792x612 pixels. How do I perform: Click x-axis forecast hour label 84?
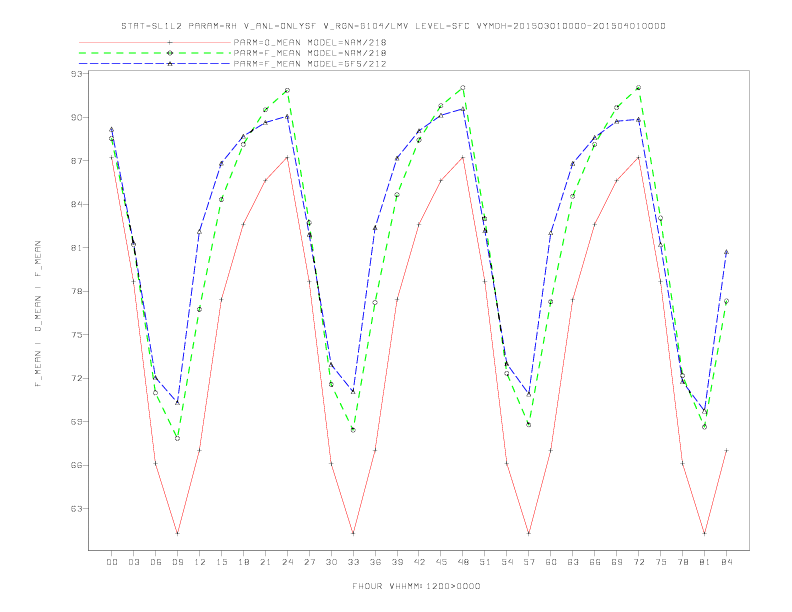[726, 562]
